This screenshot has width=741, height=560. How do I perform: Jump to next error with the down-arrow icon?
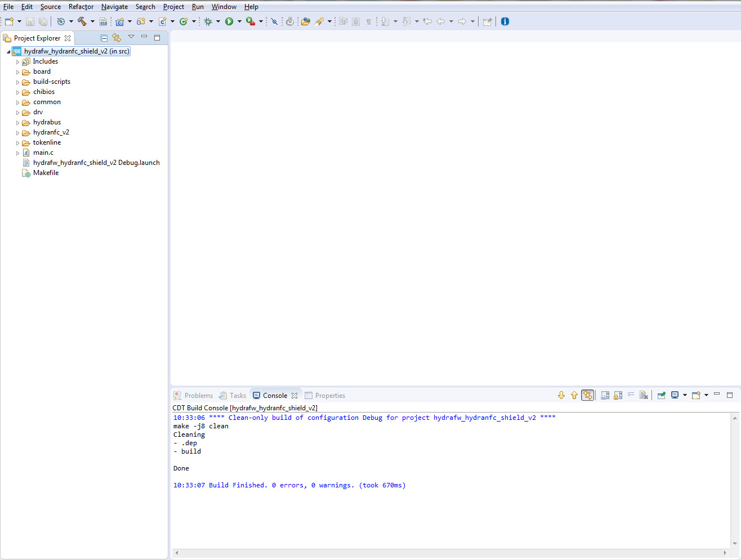pos(561,395)
